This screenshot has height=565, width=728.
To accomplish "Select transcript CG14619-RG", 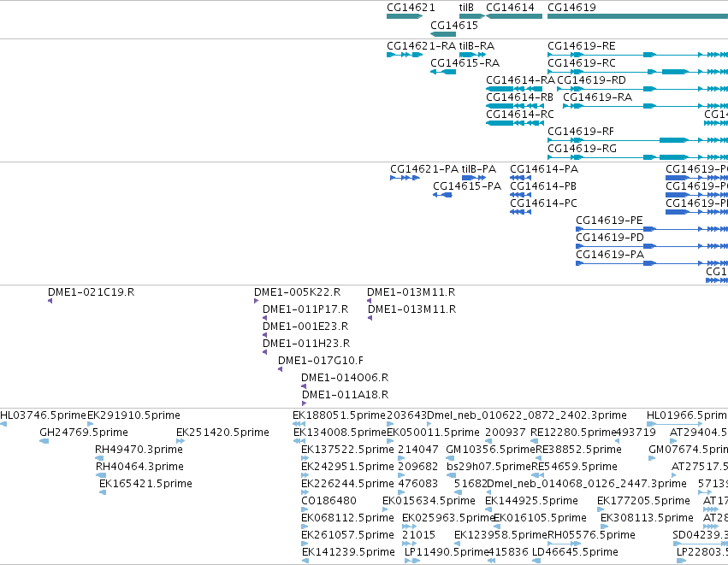I will [583, 149].
